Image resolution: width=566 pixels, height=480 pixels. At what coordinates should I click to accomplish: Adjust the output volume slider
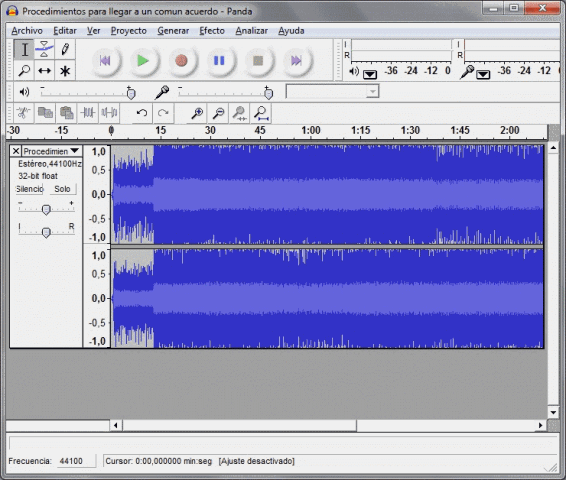(x=131, y=93)
